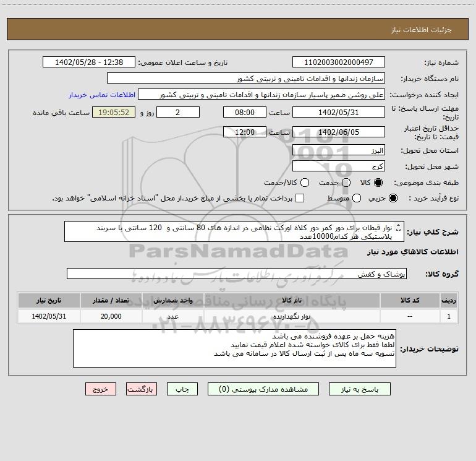Click the remaining days field showing 2
The height and width of the screenshot is (461, 476).
178,112
